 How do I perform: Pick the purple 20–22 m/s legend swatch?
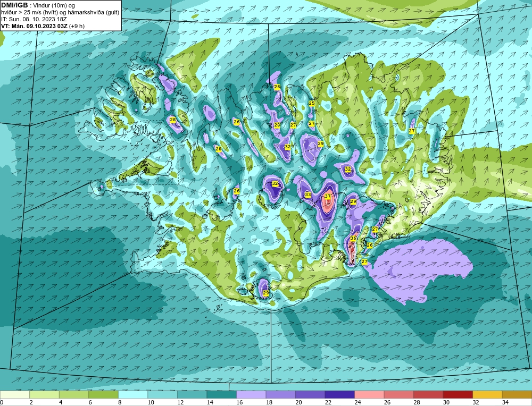pyautogui.click(x=310, y=395)
